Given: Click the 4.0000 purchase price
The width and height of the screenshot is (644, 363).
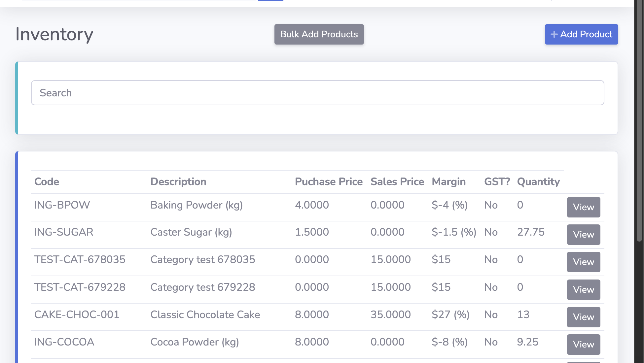Looking at the screenshot, I should (x=312, y=205).
